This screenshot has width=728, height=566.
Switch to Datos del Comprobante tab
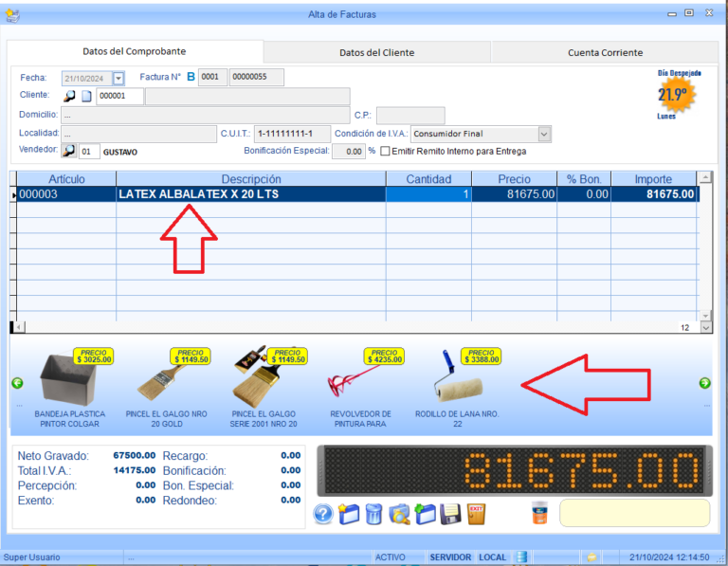135,51
